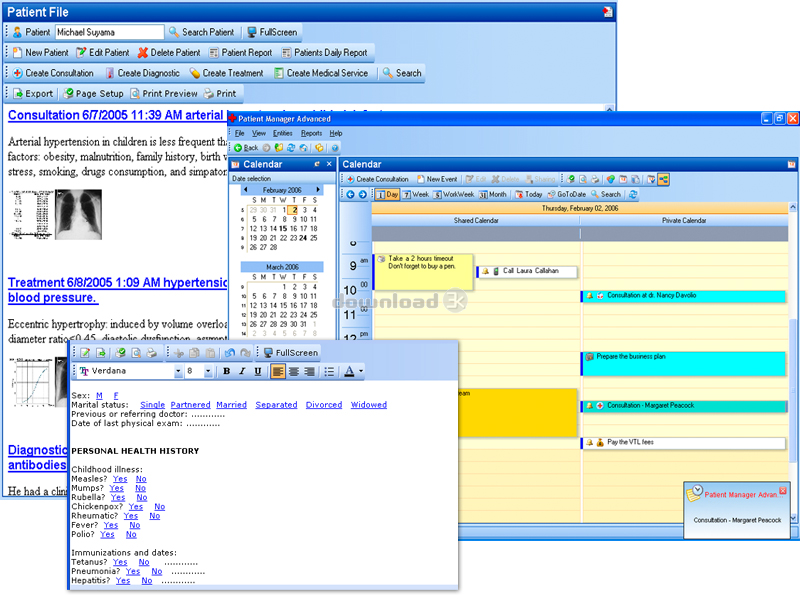This screenshot has width=800, height=600.
Task: Click Today in the Calendar toolbar
Action: tap(529, 194)
